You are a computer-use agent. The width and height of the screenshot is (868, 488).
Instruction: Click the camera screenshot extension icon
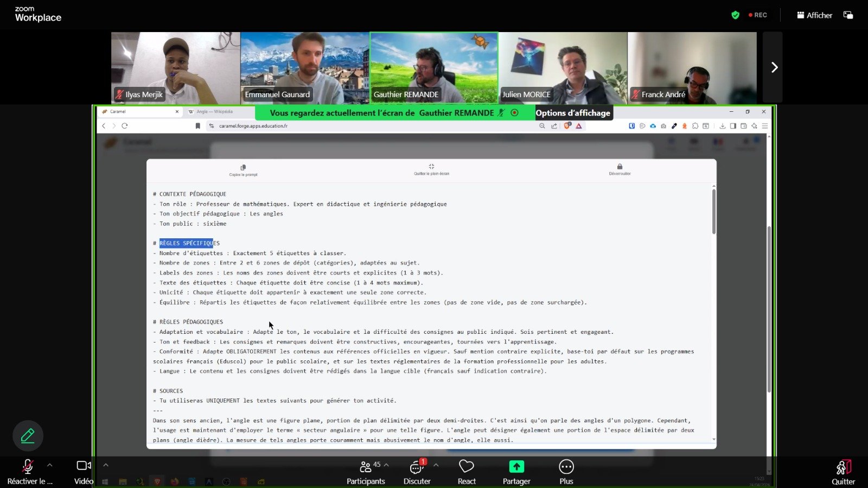click(663, 126)
